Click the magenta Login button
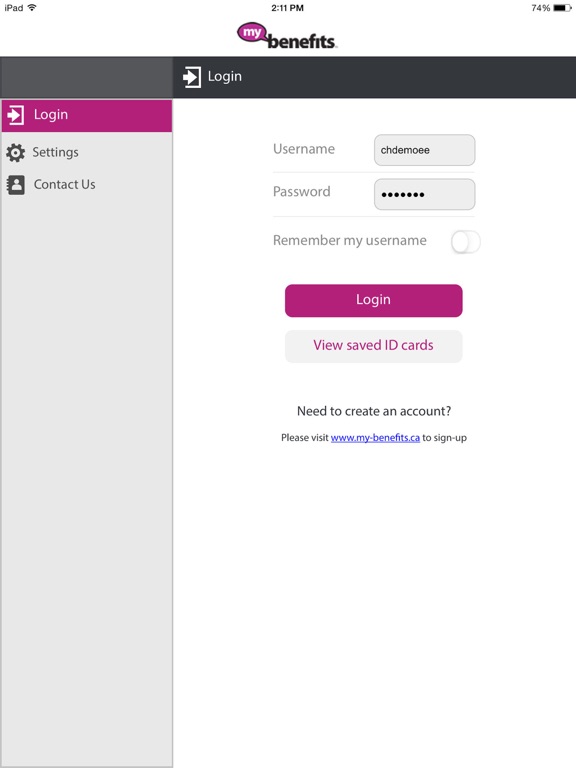The image size is (576, 768). pos(373,300)
